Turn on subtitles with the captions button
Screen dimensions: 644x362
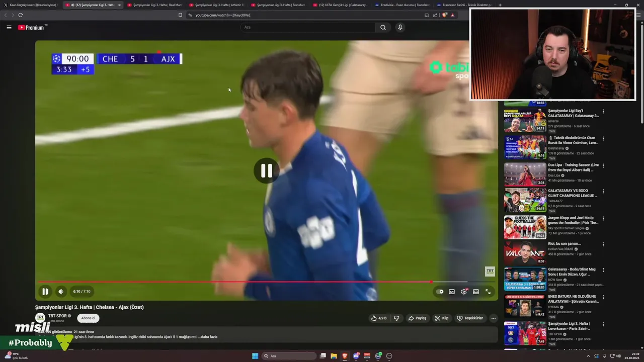click(x=452, y=292)
